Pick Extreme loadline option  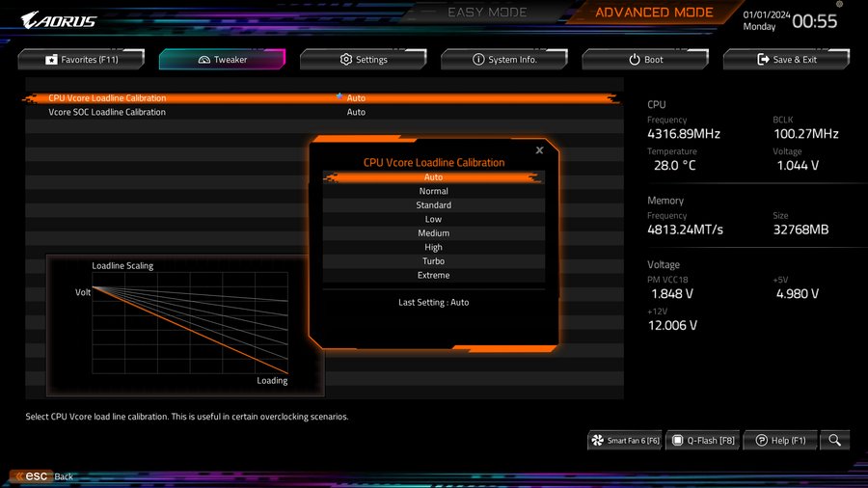coord(433,275)
